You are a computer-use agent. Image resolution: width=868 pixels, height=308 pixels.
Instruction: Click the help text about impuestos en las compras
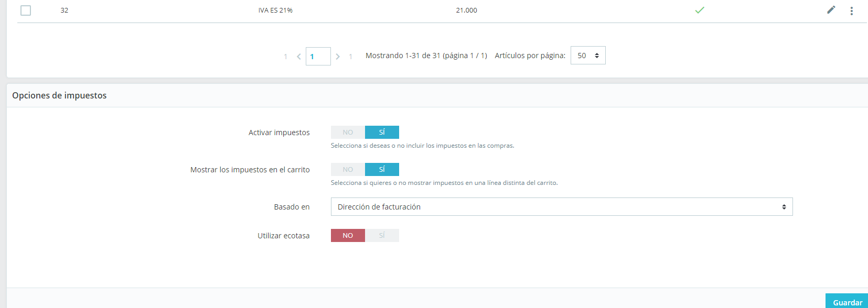[423, 146]
